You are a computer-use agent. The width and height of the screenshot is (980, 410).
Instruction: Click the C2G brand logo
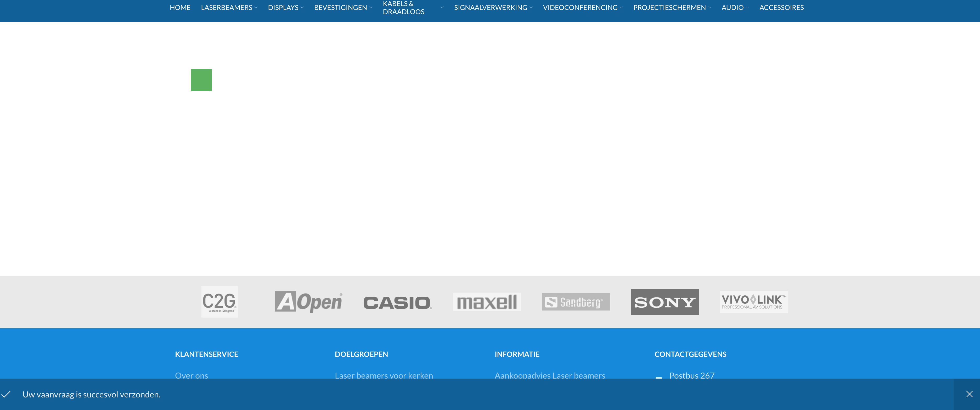click(x=219, y=302)
